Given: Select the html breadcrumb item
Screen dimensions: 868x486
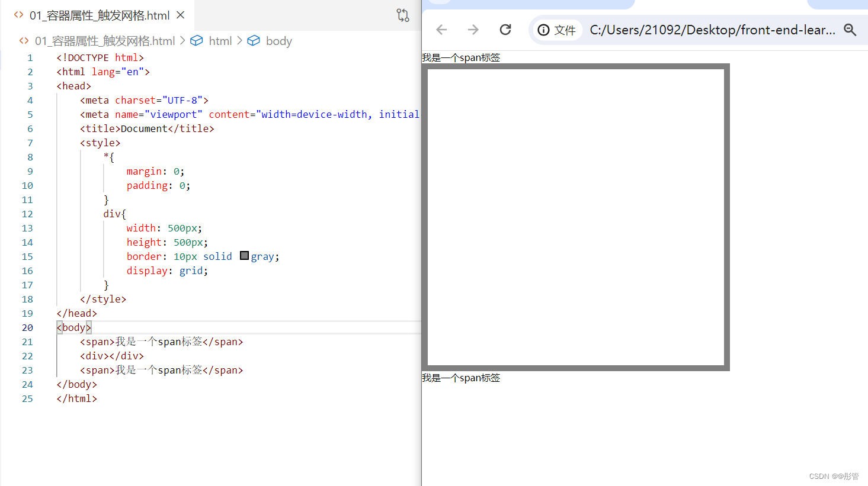Looking at the screenshot, I should 220,41.
